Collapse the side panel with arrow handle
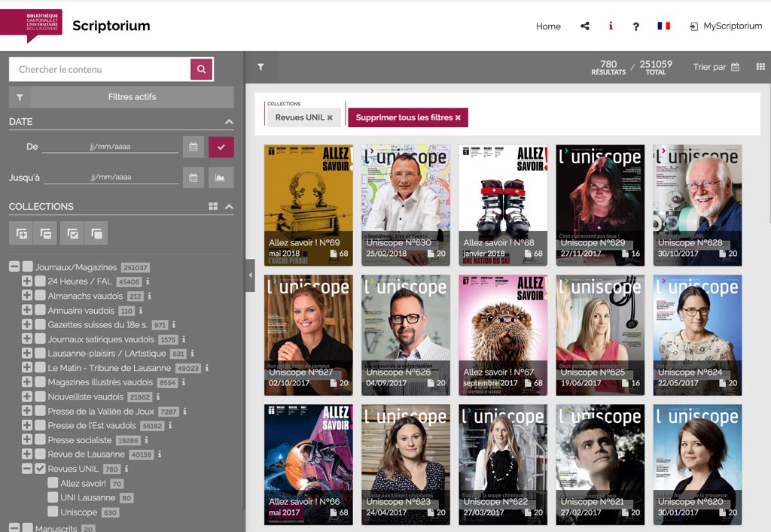Image resolution: width=771 pixels, height=532 pixels. tap(250, 275)
